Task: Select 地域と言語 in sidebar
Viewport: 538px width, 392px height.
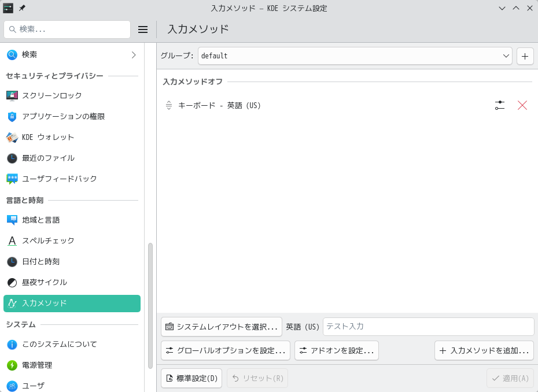Action: [72, 220]
